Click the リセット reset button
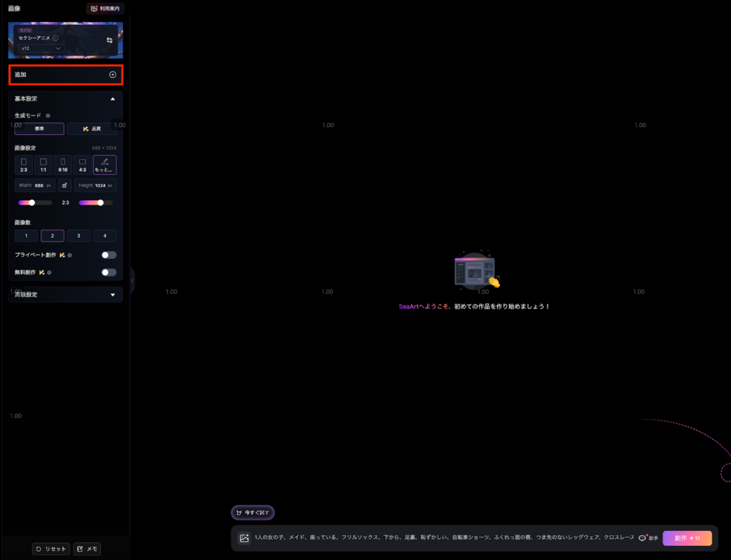The height and width of the screenshot is (560, 731). point(51,549)
